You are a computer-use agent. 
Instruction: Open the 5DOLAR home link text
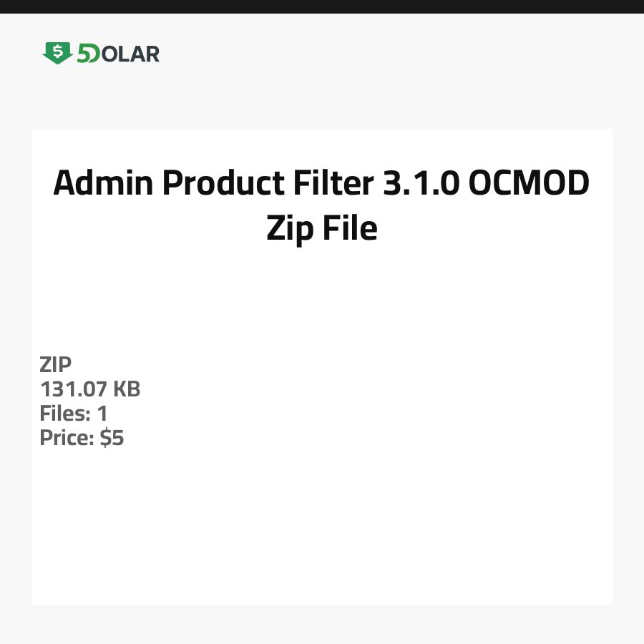[118, 54]
